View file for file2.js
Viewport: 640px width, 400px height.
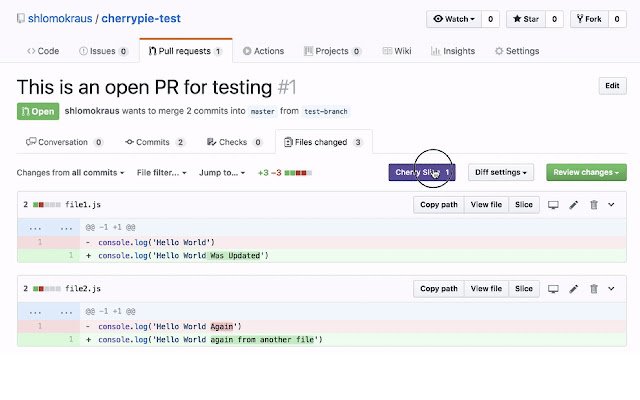486,289
